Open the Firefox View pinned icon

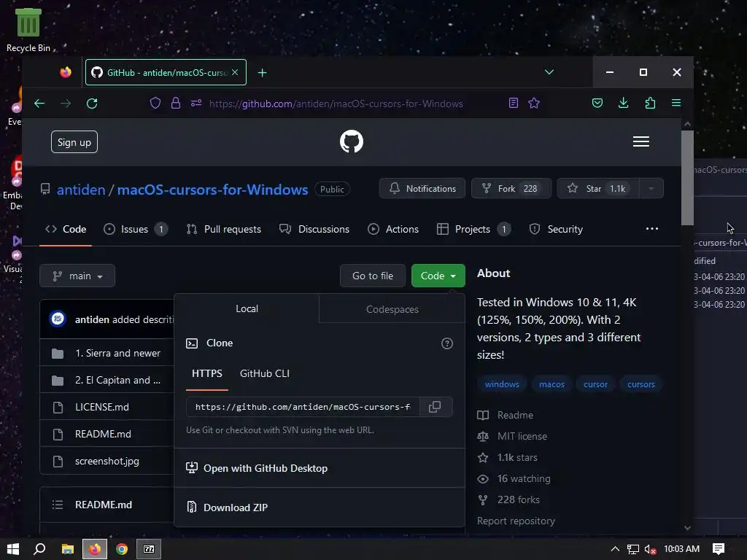66,72
